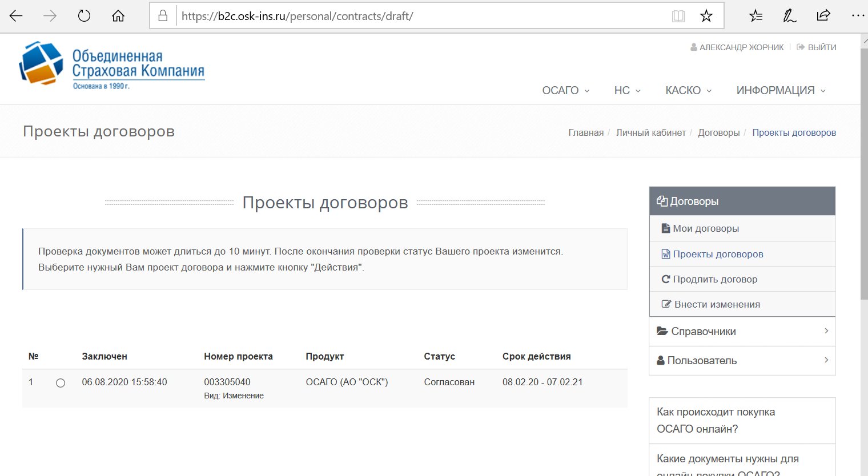Click the company logo

(112, 66)
